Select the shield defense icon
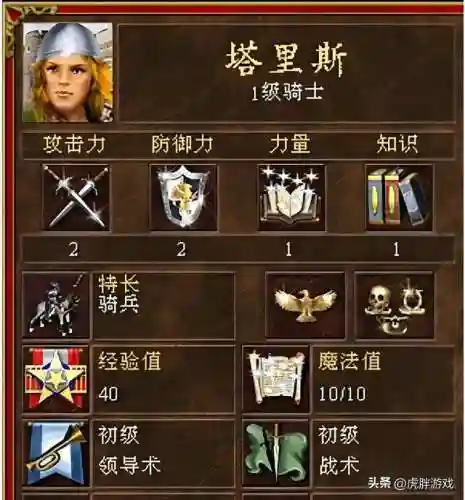 pyautogui.click(x=183, y=197)
